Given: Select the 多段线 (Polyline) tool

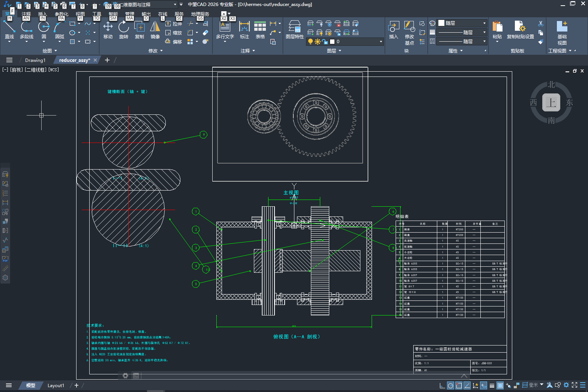Looking at the screenshot, I should click(27, 30).
